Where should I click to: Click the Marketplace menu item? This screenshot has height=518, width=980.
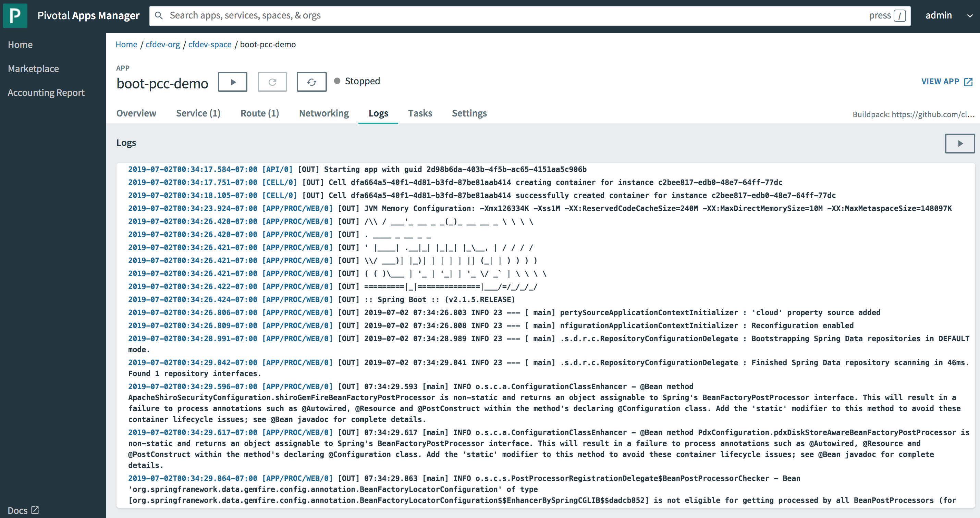[34, 67]
